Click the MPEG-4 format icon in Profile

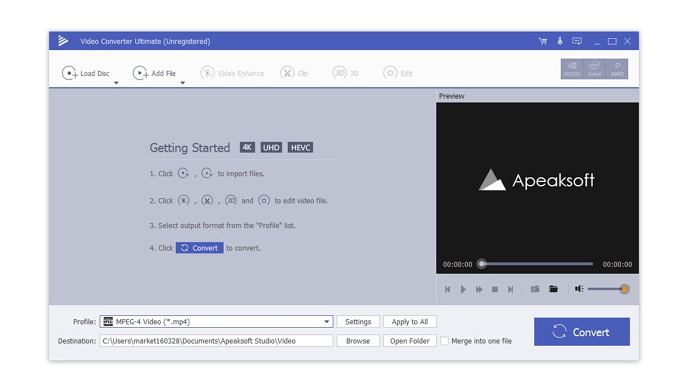coord(108,322)
